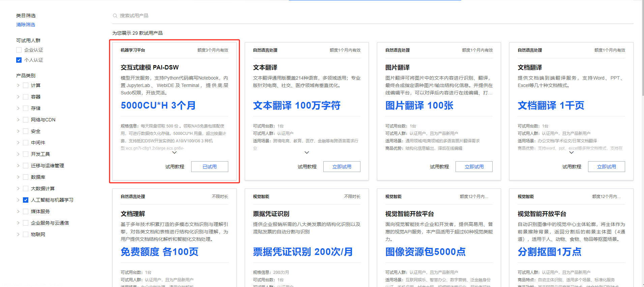Click 立即试用 on 文档翻译 card
Viewport: 644px width, 287px height.
[607, 167]
